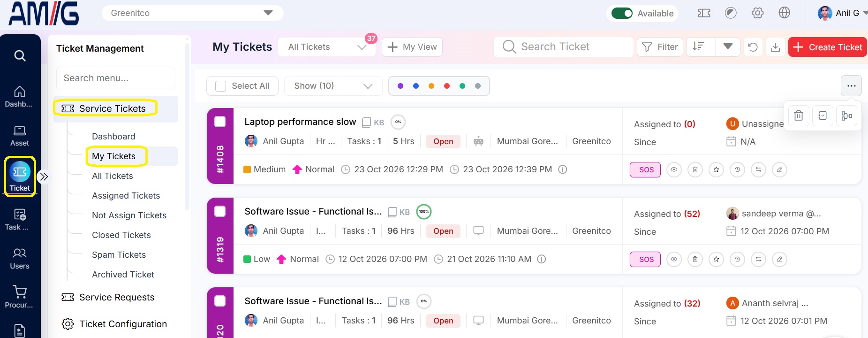Open the All Tickets view dropdown
Image resolution: width=868 pixels, height=338 pixels.
(327, 47)
